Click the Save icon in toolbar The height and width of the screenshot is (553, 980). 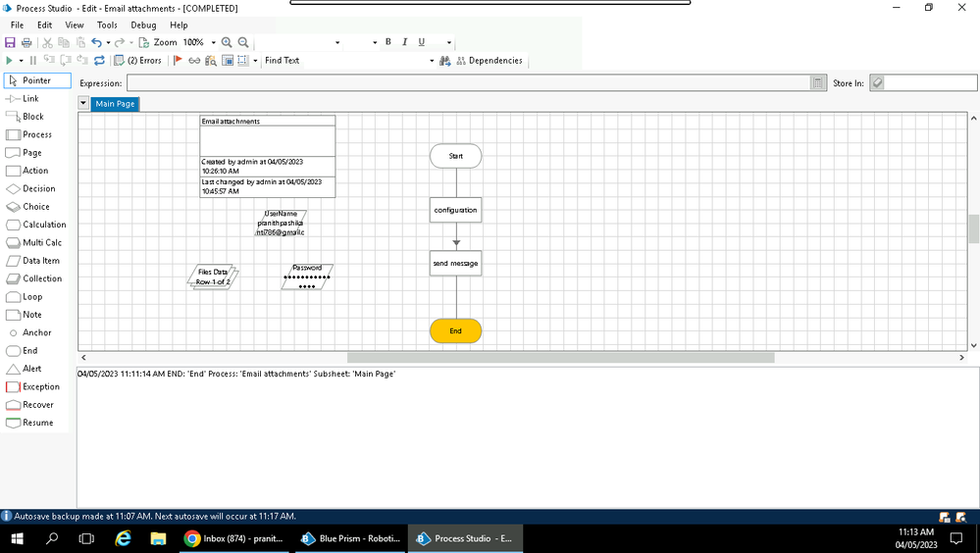click(x=10, y=42)
